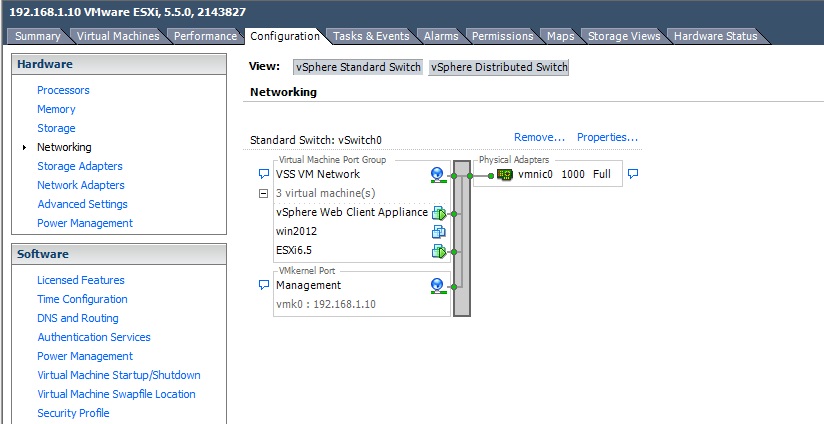The height and width of the screenshot is (424, 824).
Task: Click the vmnic0 physical adapter card icon
Action: tap(505, 175)
